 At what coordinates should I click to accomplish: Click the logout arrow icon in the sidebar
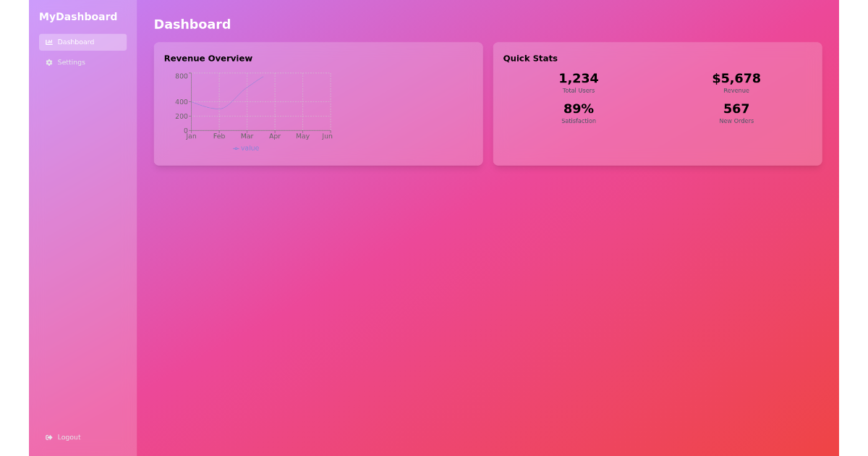[49, 437]
